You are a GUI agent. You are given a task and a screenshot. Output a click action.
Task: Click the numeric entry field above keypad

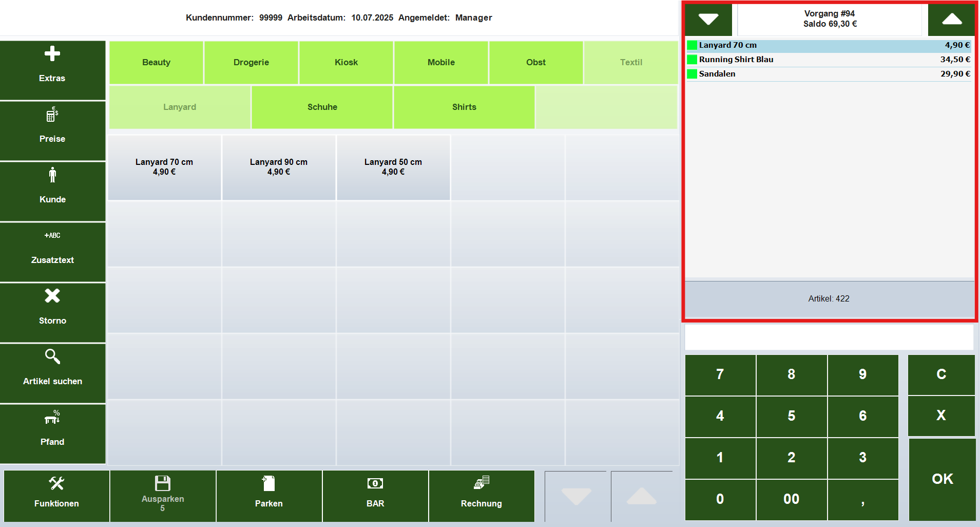click(x=829, y=337)
